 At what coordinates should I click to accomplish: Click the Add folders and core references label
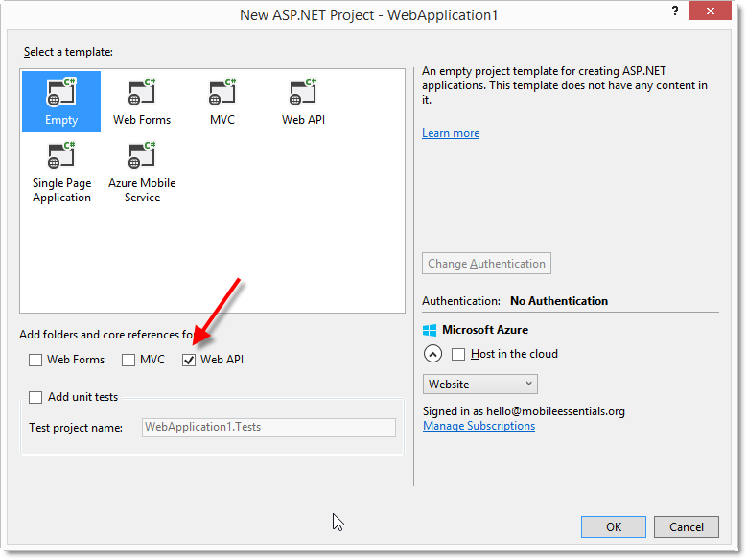[x=105, y=335]
